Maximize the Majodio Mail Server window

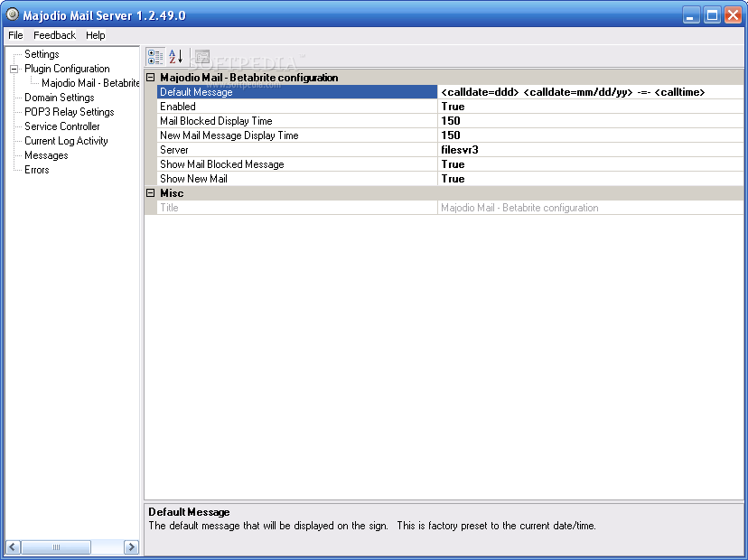712,15
